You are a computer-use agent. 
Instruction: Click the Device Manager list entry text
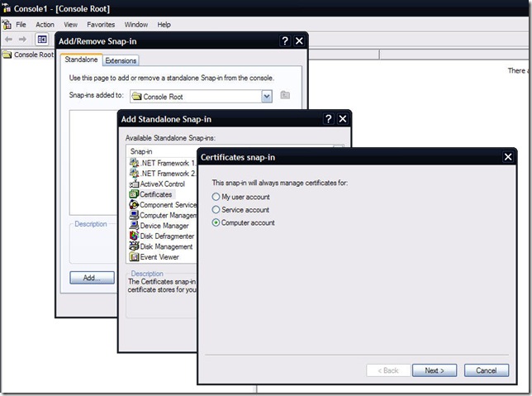(164, 226)
